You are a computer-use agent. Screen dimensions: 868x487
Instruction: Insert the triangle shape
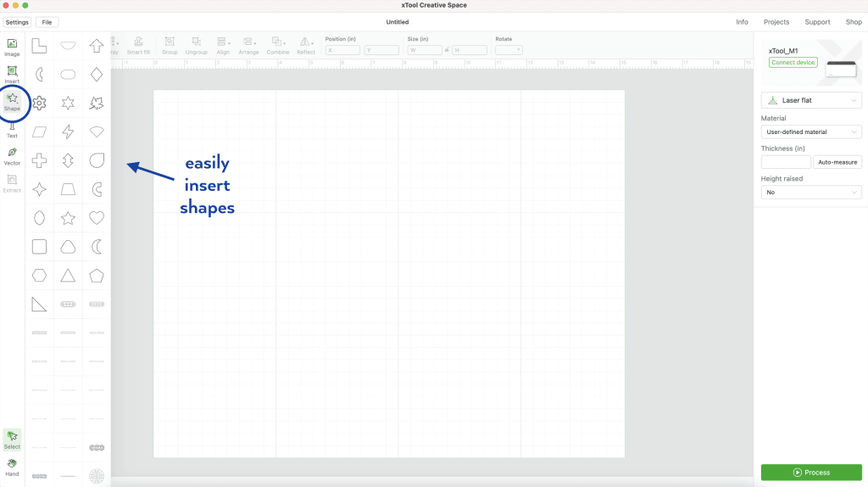click(x=68, y=276)
